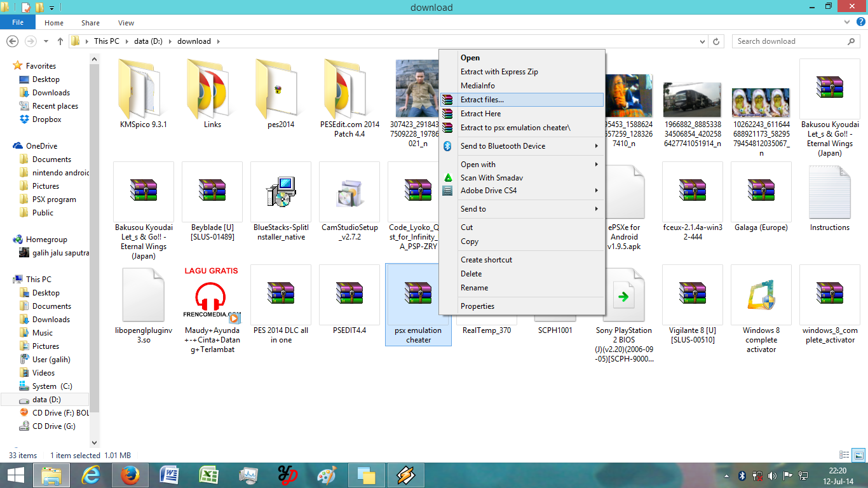Image resolution: width=868 pixels, height=488 pixels.
Task: Select the fceux-2.1.4a-win32-444 archive
Action: [693, 202]
